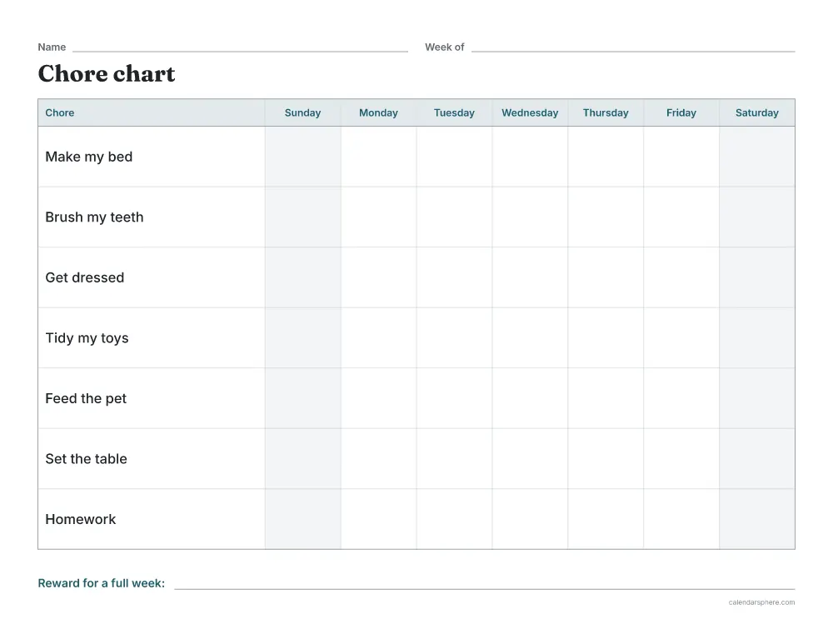Click the "Chore chart" title
This screenshot has height=644, width=833.
coord(107,73)
